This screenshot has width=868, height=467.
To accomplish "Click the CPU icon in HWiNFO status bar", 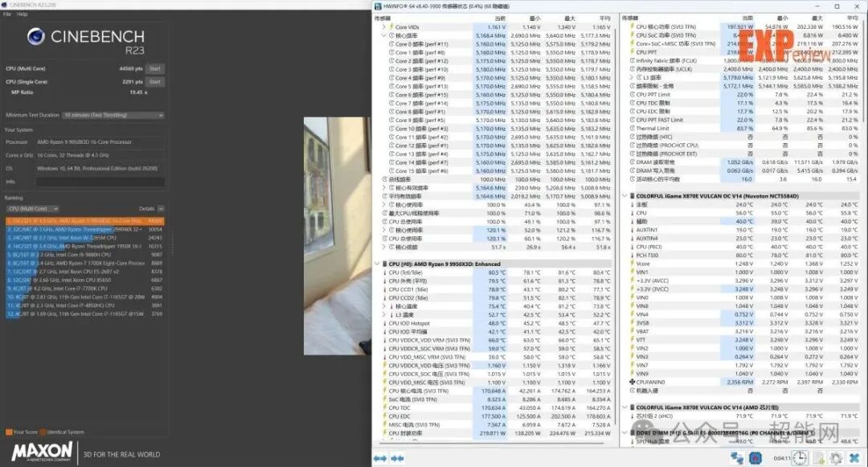I will click(x=756, y=457).
